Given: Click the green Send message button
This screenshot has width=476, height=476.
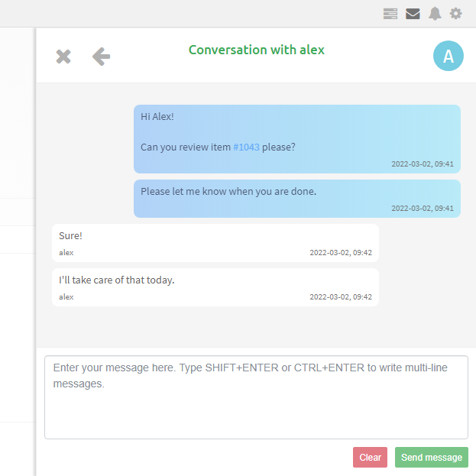Looking at the screenshot, I should coord(432,457).
